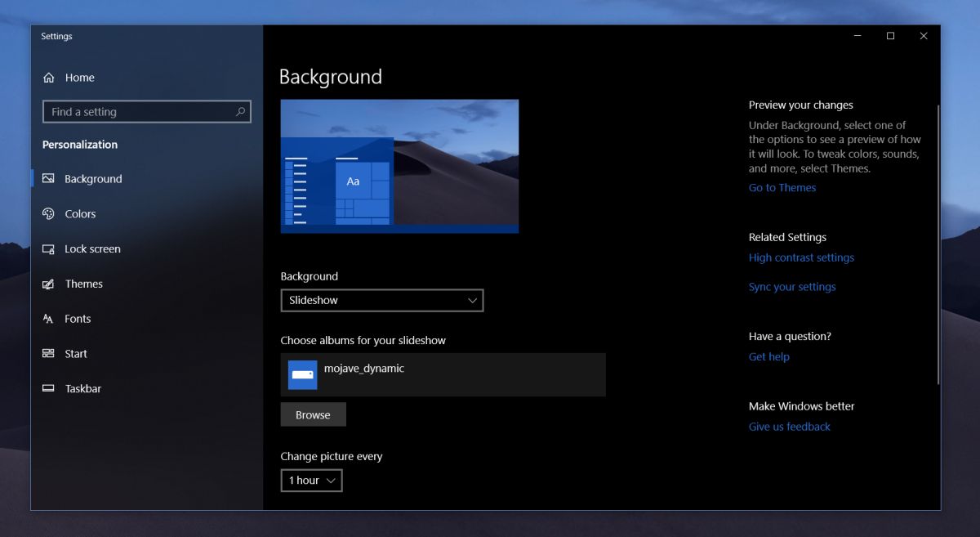Open the Fonts icon in sidebar
Viewport: 980px width, 537px height.
[x=50, y=319]
